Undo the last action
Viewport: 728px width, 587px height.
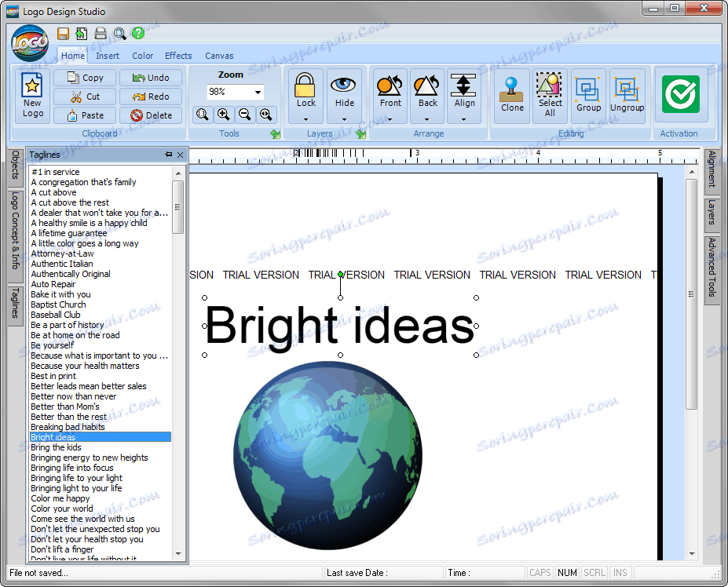click(151, 78)
